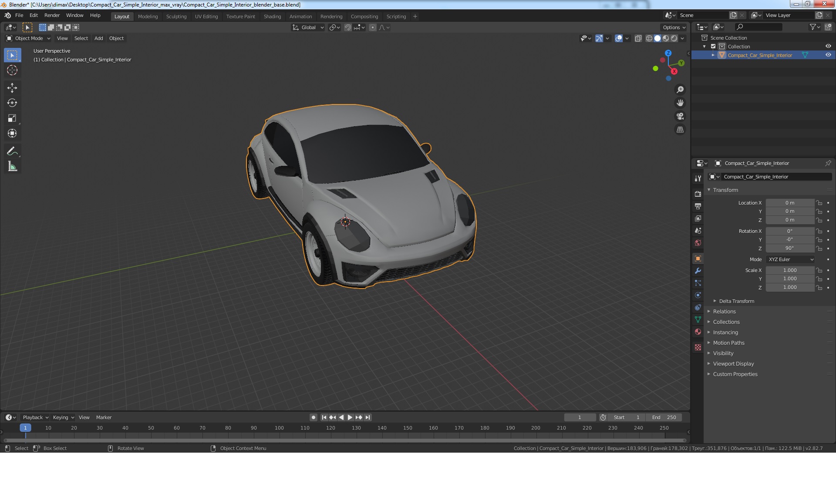Viewport: 836px width, 504px height.
Task: Click the Scale X value field
Action: click(790, 270)
